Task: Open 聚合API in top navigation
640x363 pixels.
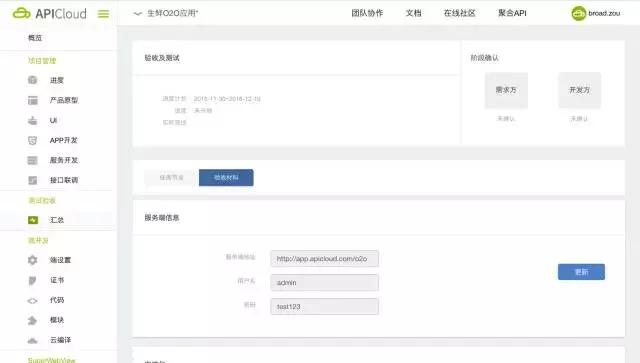Action: pyautogui.click(x=512, y=13)
